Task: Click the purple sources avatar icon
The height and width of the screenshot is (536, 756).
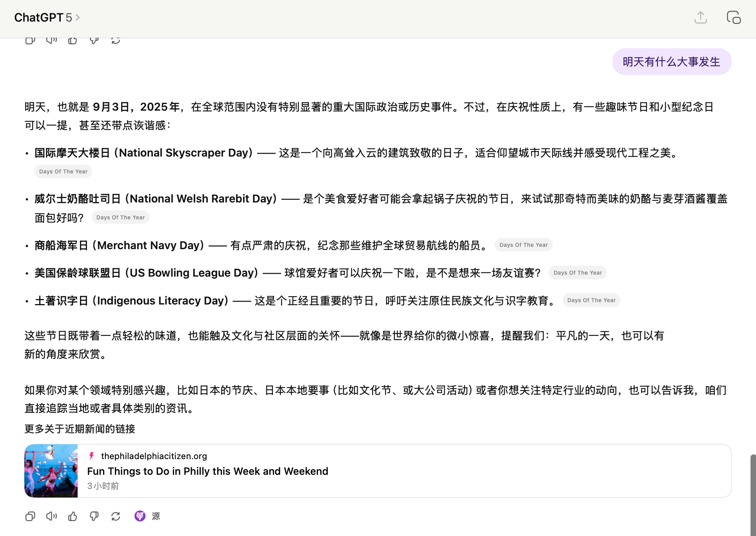Action: click(x=140, y=516)
